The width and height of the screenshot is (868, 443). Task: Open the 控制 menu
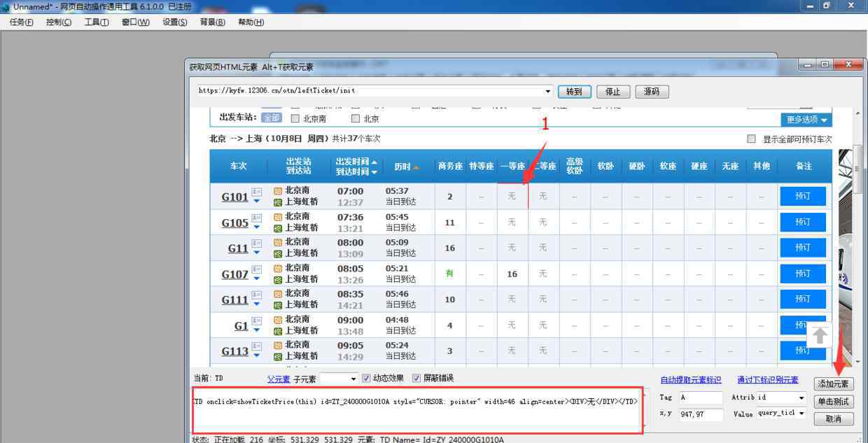tap(59, 22)
